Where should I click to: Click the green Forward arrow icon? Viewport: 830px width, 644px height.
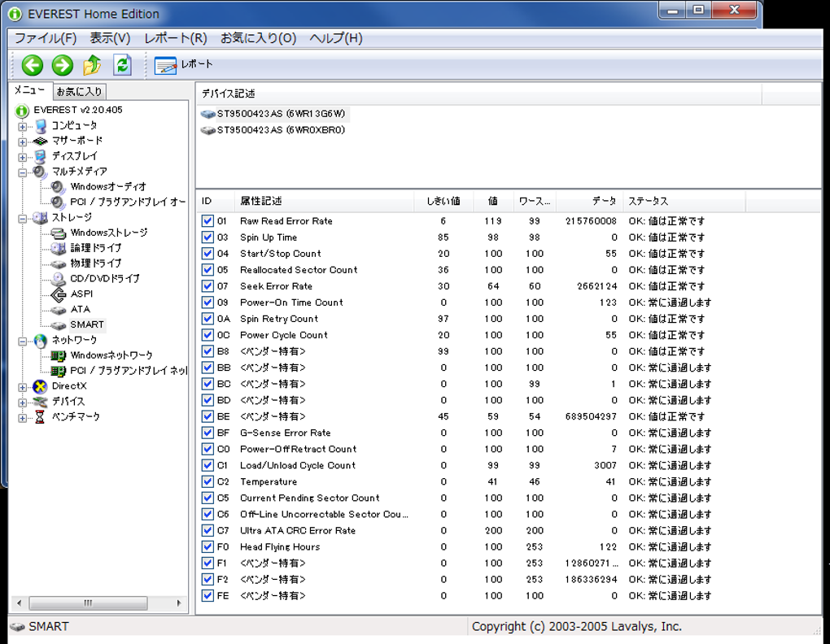click(x=63, y=65)
